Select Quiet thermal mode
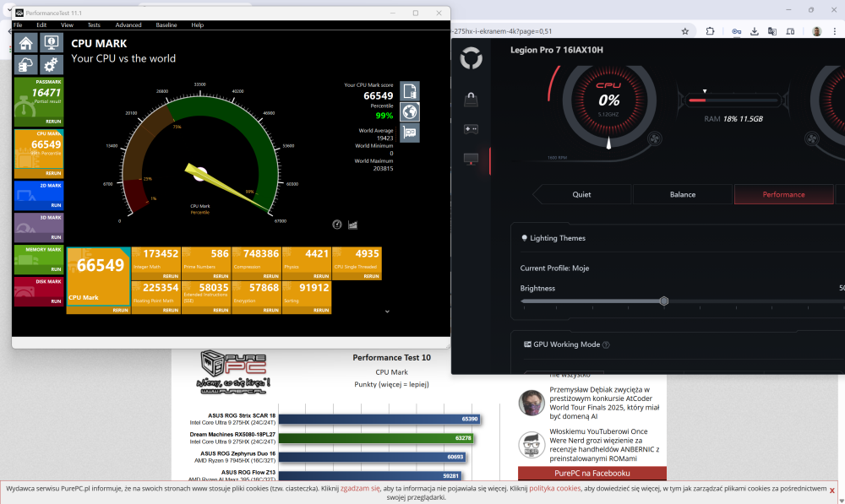Image resolution: width=845 pixels, height=504 pixels. point(581,194)
